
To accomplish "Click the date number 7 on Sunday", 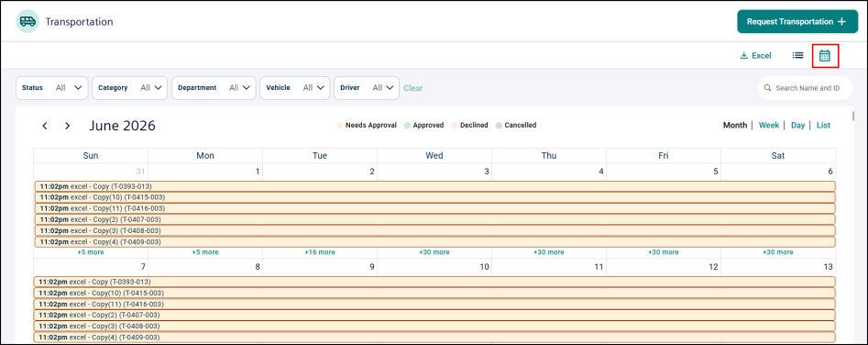I will [x=143, y=267].
